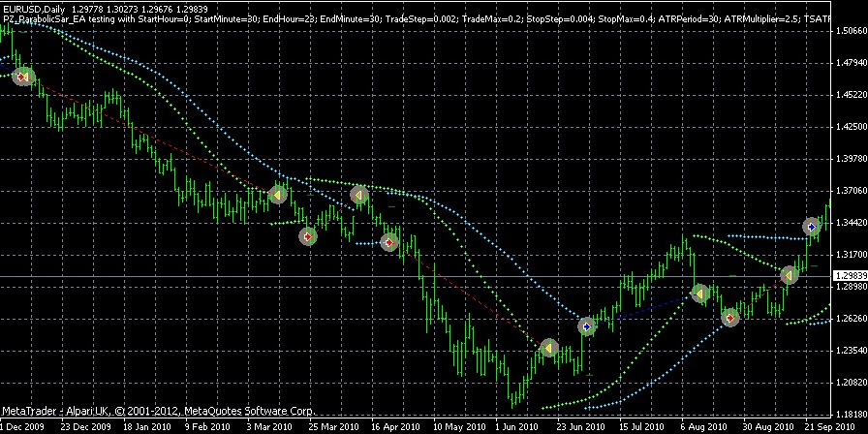Select the yellow arrow marker above 3 Mar 2010

click(x=279, y=195)
